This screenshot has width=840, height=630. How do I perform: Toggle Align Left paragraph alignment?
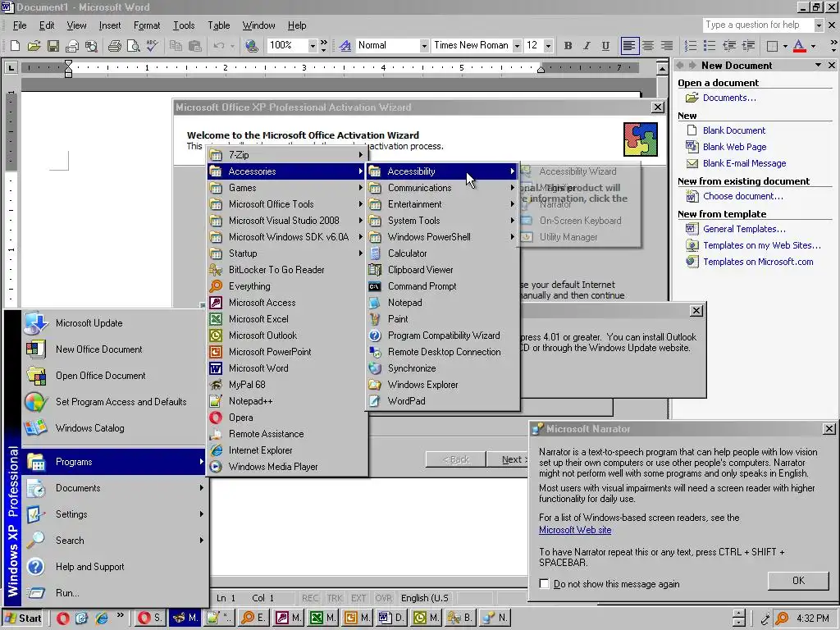coord(629,46)
